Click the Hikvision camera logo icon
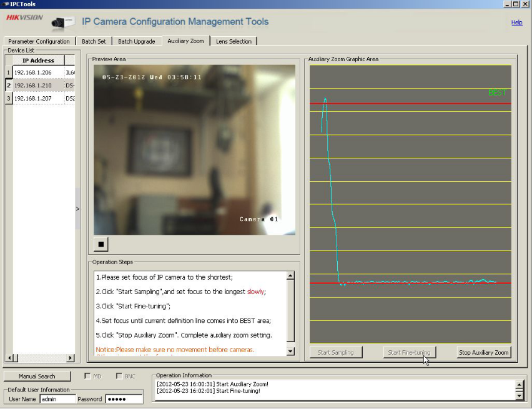Viewport: 532px width, 409px height. [x=63, y=22]
